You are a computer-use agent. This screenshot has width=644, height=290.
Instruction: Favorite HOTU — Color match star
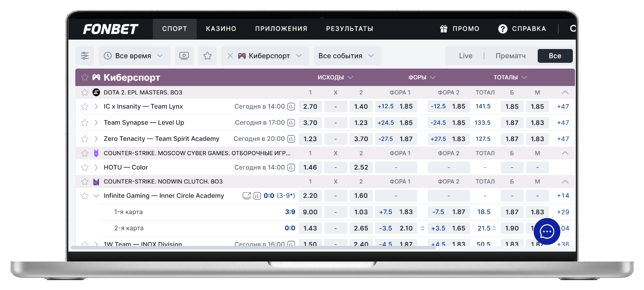85,167
